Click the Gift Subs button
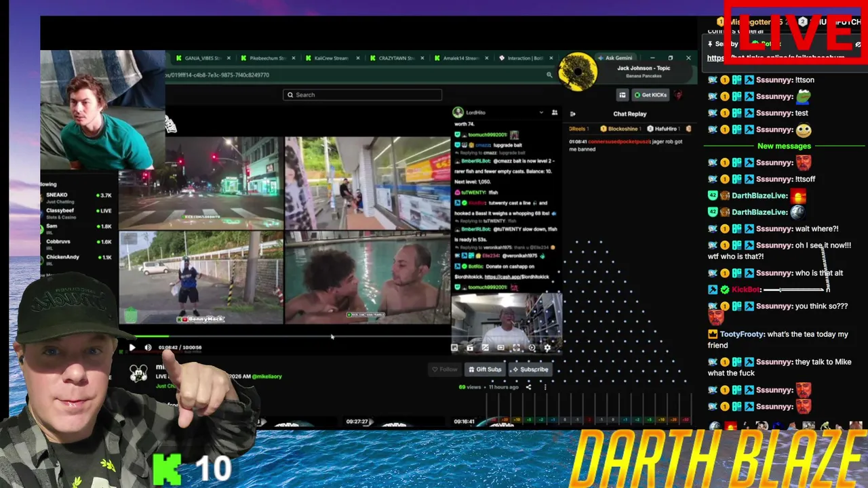Image resolution: width=868 pixels, height=488 pixels. click(484, 369)
